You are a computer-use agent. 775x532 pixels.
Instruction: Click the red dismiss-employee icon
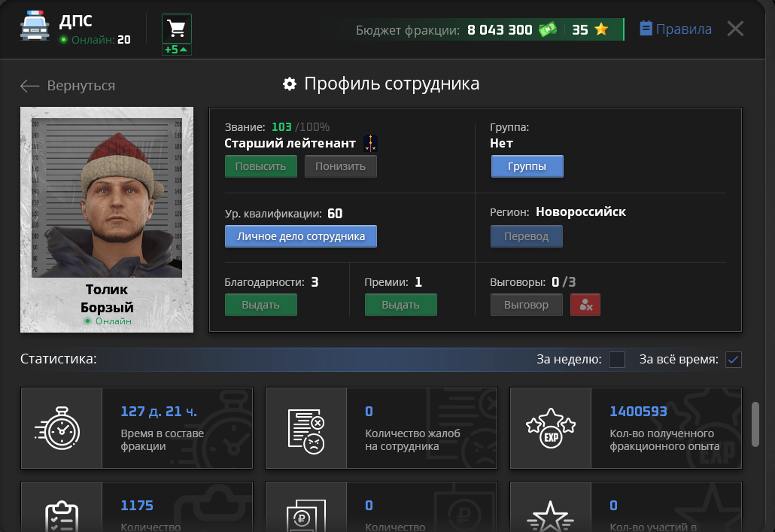[585, 305]
